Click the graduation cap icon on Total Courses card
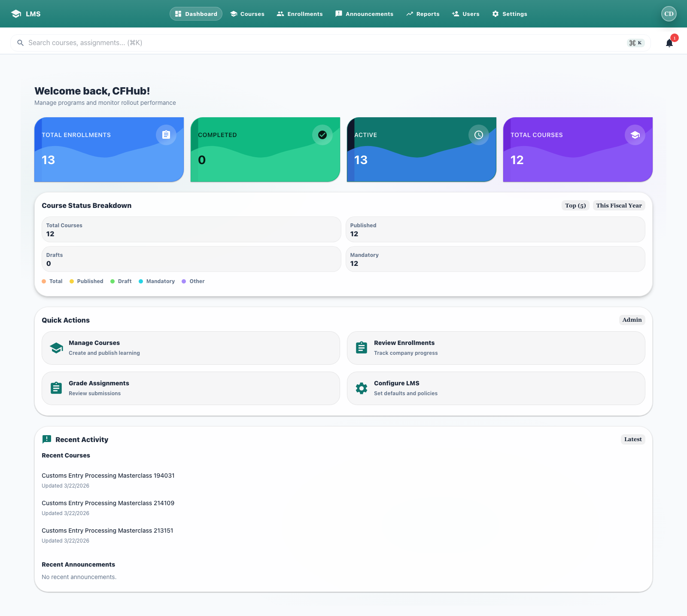The width and height of the screenshot is (687, 616). [635, 135]
